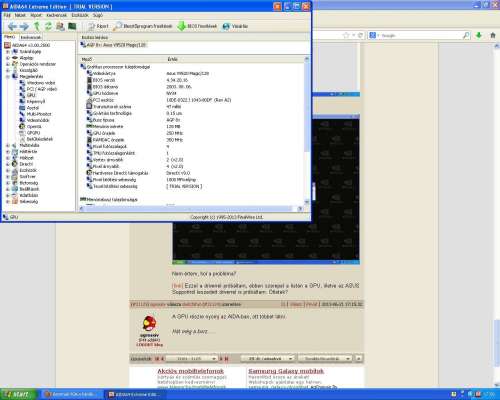Open Riport from the AIDA64 toolbar
This screenshot has width=500, height=400.
tap(98, 26)
